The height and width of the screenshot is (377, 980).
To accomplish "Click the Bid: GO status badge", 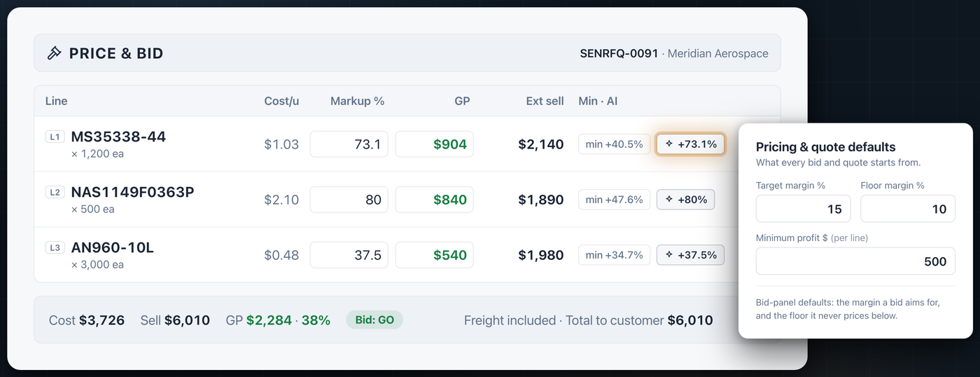I will 374,320.
